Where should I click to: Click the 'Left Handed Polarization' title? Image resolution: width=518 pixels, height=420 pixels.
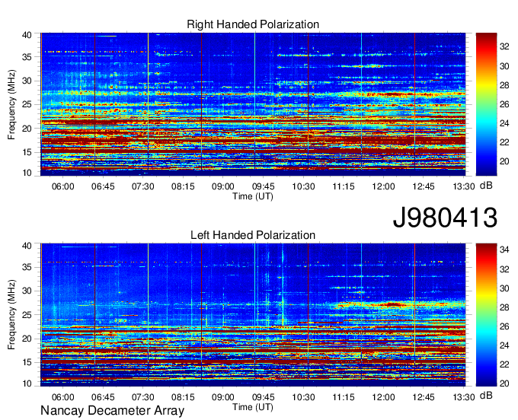(253, 235)
